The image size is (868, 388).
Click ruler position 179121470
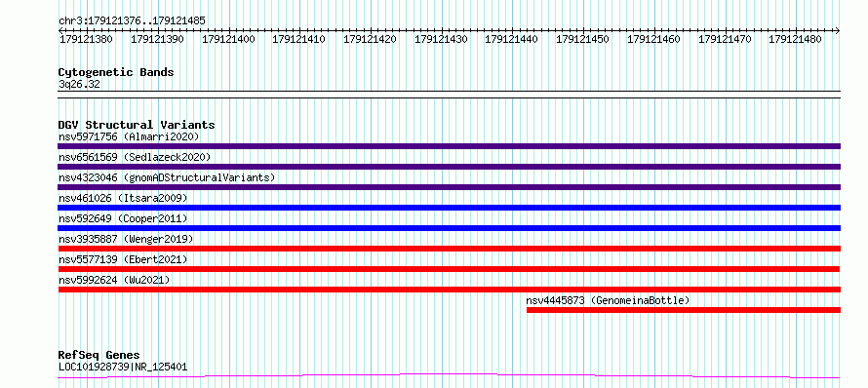[726, 39]
